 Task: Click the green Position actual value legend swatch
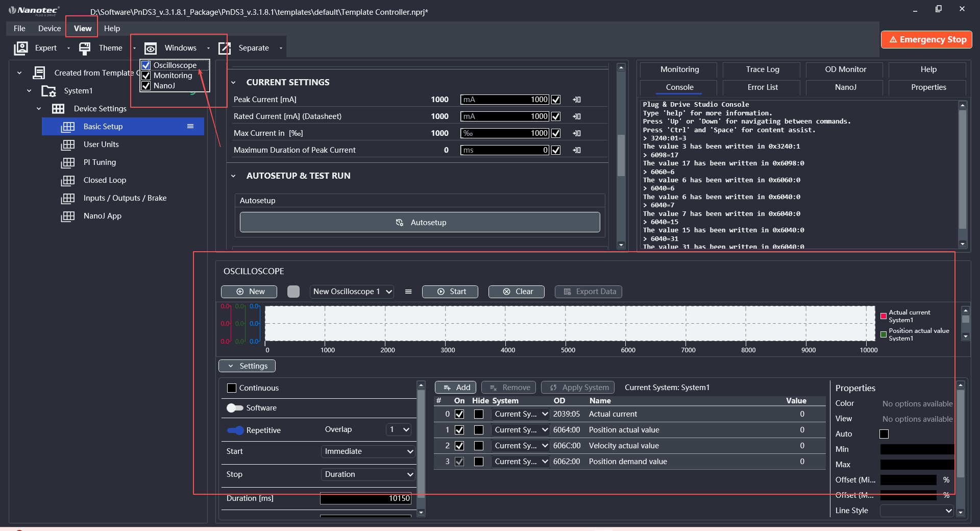884,334
